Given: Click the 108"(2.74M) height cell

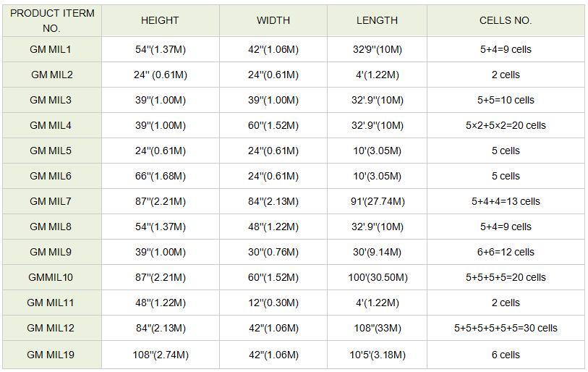Looking at the screenshot, I should point(160,355).
